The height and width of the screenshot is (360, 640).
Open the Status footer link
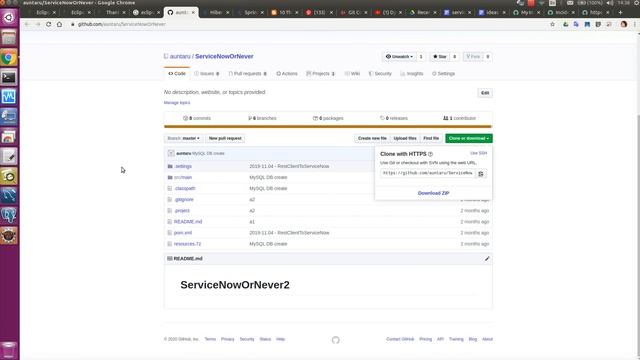pyautogui.click(x=265, y=339)
